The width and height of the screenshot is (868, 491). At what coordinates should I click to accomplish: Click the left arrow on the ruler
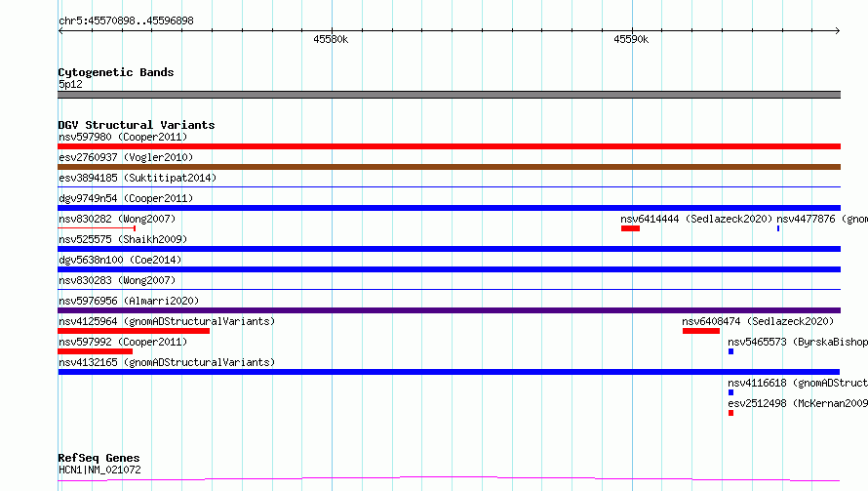[60, 30]
